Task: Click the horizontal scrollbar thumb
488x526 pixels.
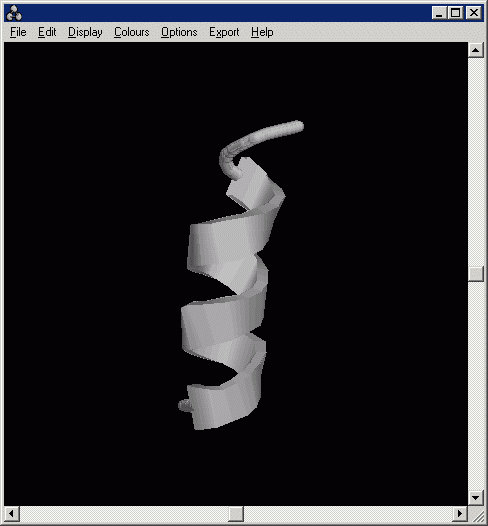Action: click(236, 514)
